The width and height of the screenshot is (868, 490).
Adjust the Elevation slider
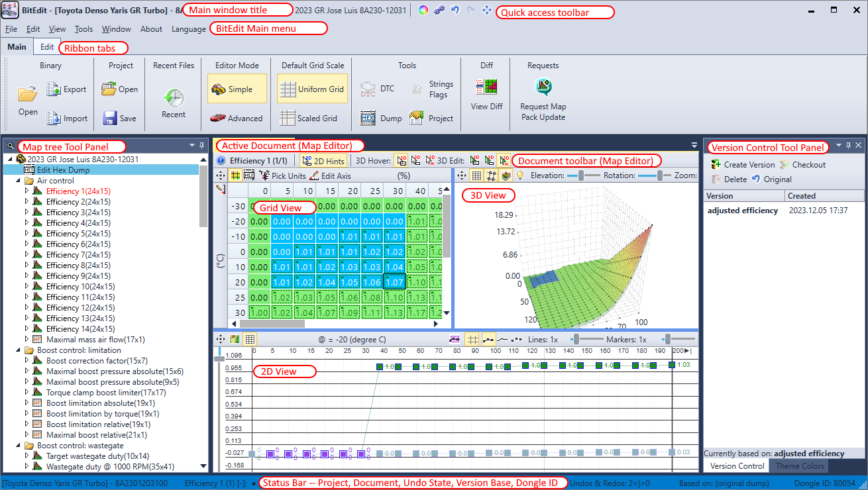click(x=581, y=175)
